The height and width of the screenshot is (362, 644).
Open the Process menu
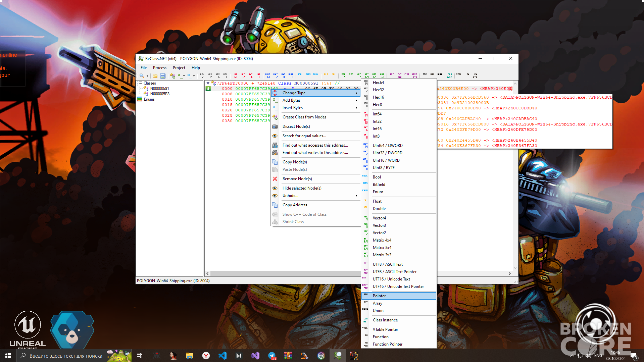point(160,68)
